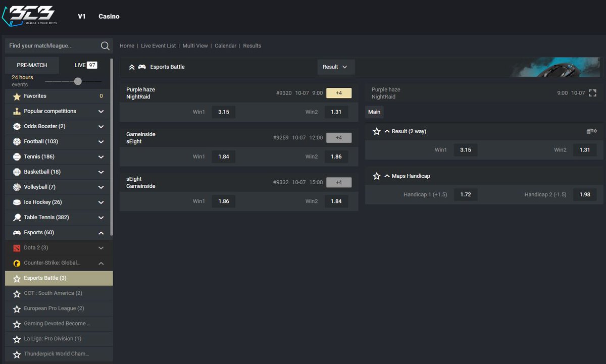Open the Results link
The height and width of the screenshot is (364, 606).
point(252,46)
